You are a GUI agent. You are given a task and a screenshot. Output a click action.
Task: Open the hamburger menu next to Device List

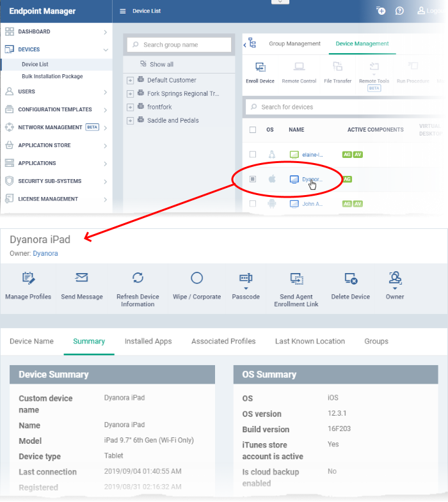point(122,12)
